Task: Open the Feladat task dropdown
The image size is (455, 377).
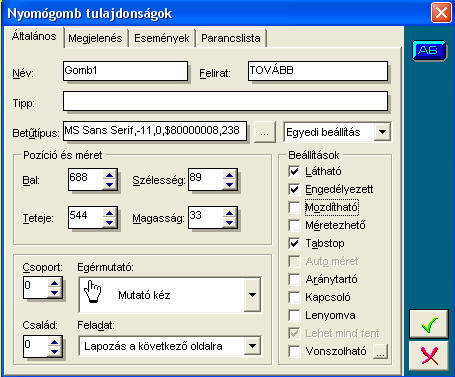Action: pyautogui.click(x=252, y=346)
